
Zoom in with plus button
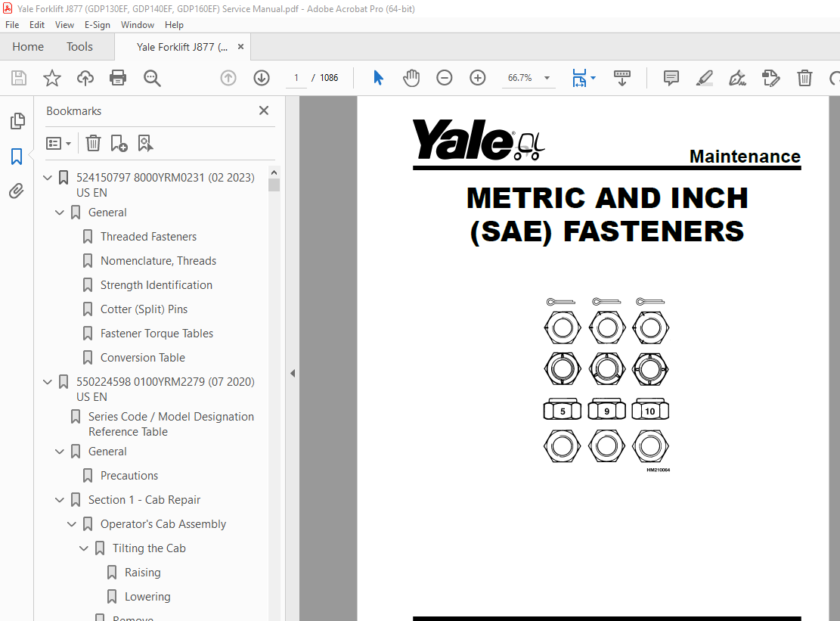477,78
